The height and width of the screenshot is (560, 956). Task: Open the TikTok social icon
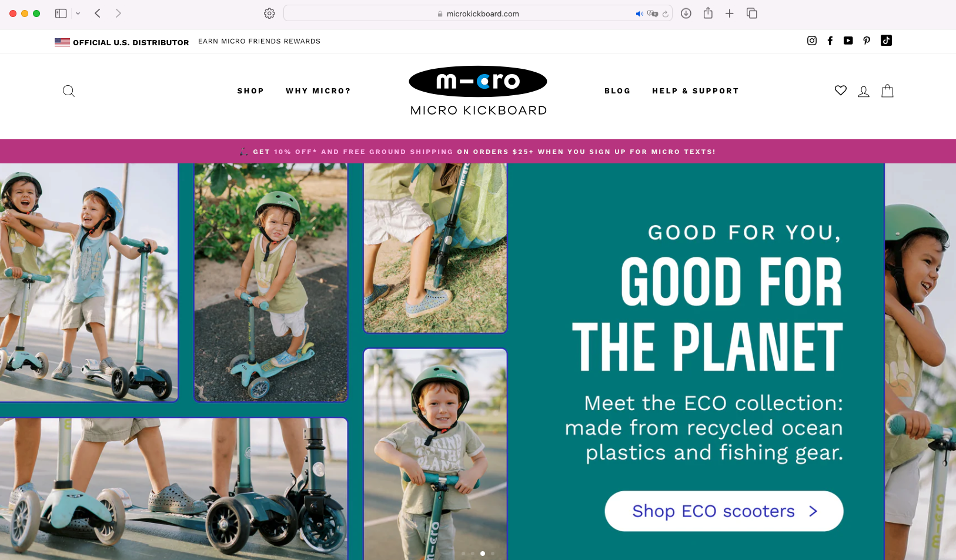point(886,41)
